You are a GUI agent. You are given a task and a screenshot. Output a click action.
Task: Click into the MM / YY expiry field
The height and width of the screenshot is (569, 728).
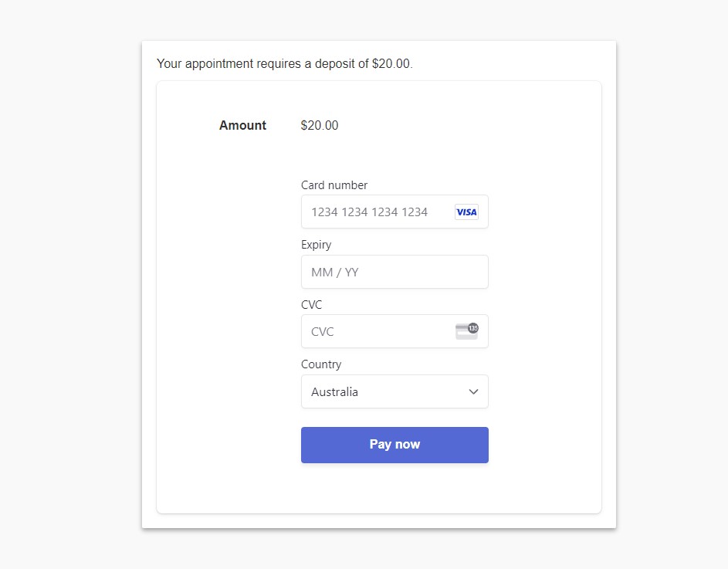394,273
